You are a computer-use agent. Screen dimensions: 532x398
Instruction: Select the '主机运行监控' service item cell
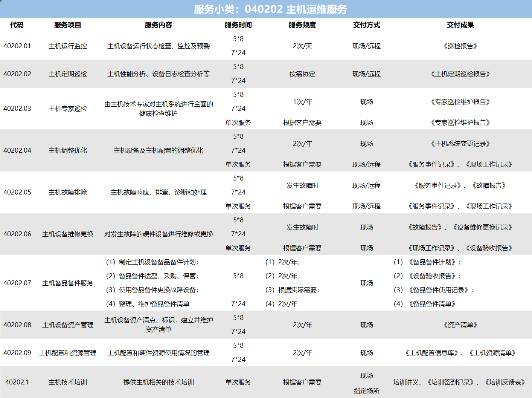pos(68,46)
